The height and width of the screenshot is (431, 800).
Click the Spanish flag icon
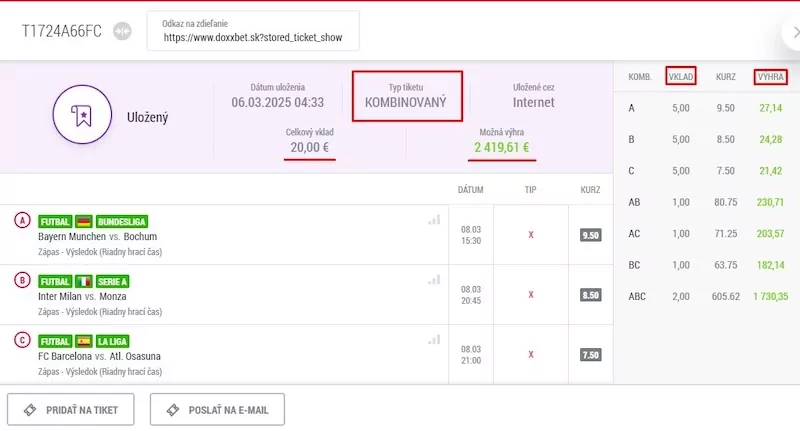click(x=84, y=341)
